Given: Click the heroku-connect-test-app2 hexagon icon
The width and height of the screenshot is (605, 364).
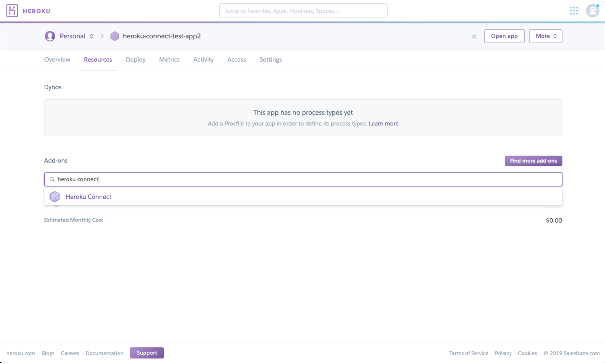Looking at the screenshot, I should [115, 36].
